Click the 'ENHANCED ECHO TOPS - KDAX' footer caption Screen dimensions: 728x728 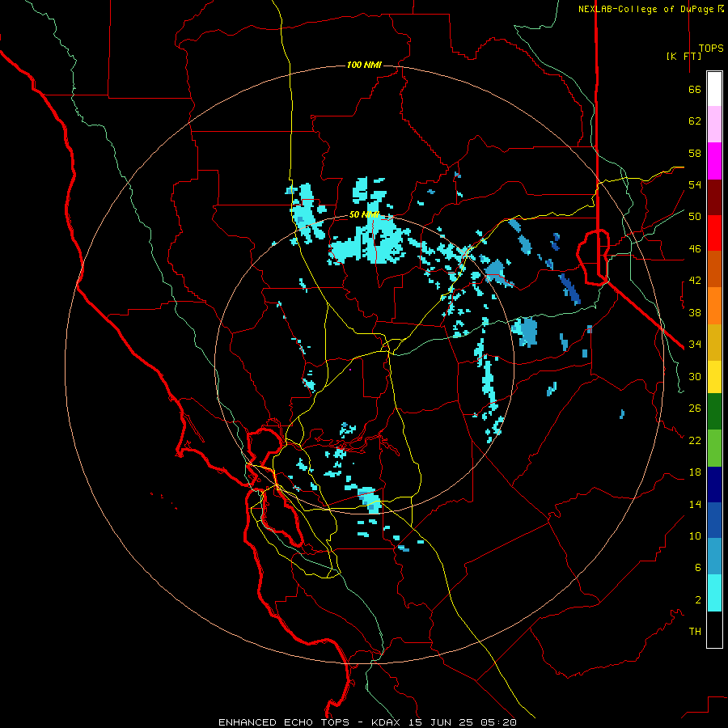[311, 722]
